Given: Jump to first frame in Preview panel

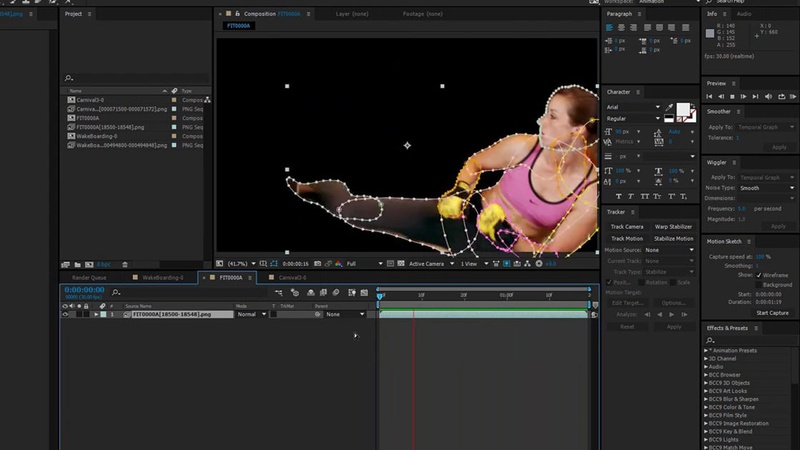Looking at the screenshot, I should [710, 97].
